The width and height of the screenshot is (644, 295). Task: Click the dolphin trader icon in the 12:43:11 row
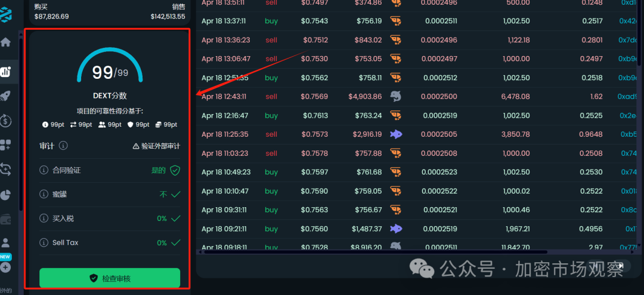395,97
